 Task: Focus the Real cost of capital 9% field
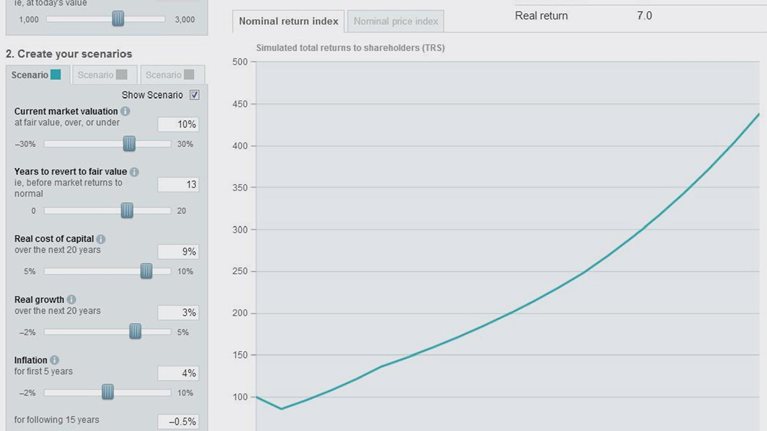click(179, 252)
